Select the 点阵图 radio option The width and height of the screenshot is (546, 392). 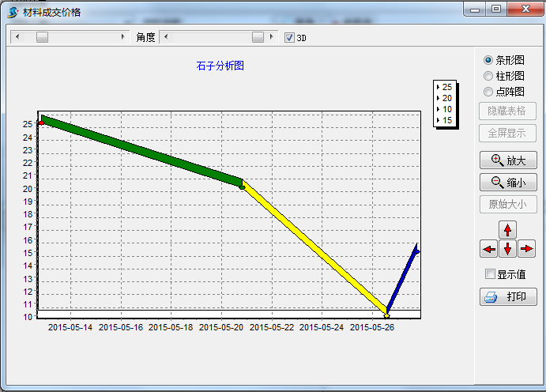[x=488, y=92]
